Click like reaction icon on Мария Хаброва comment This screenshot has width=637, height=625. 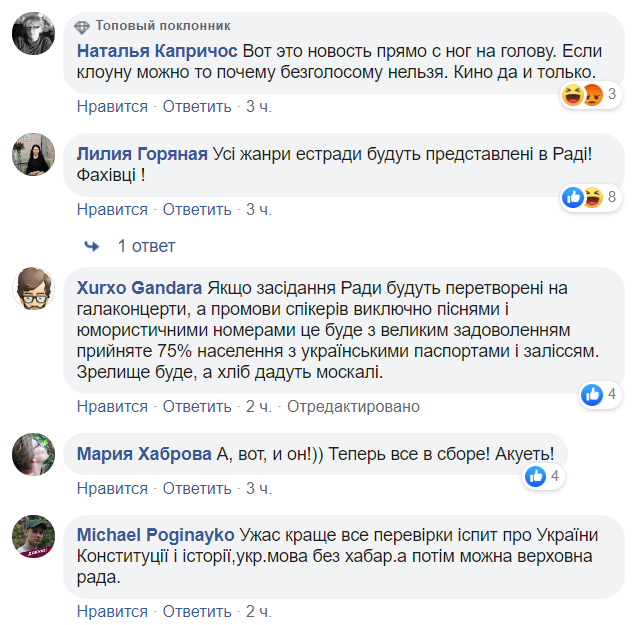coord(536,476)
